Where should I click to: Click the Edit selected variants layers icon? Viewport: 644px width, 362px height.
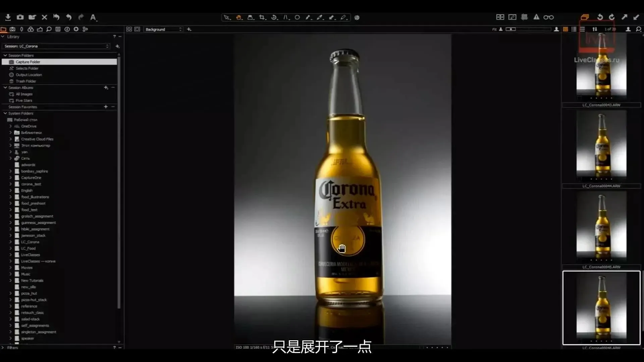tap(585, 17)
